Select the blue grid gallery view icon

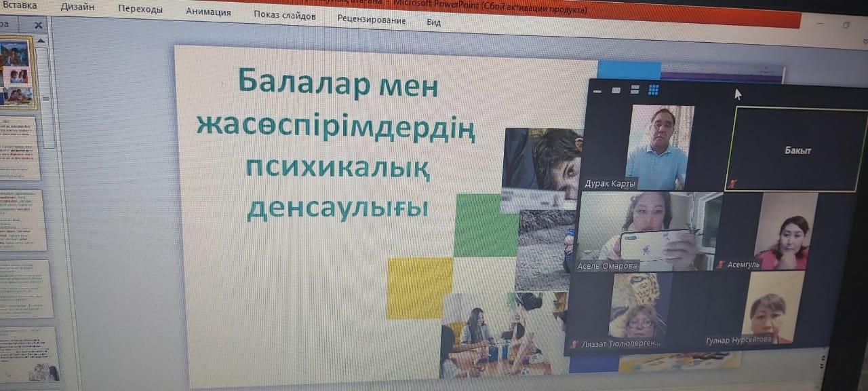pos(654,90)
